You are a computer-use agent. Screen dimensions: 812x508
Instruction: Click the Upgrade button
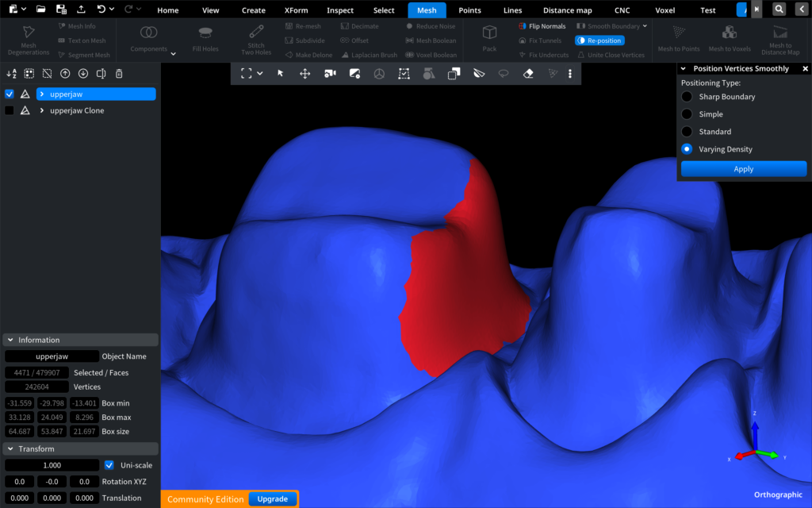pos(273,499)
